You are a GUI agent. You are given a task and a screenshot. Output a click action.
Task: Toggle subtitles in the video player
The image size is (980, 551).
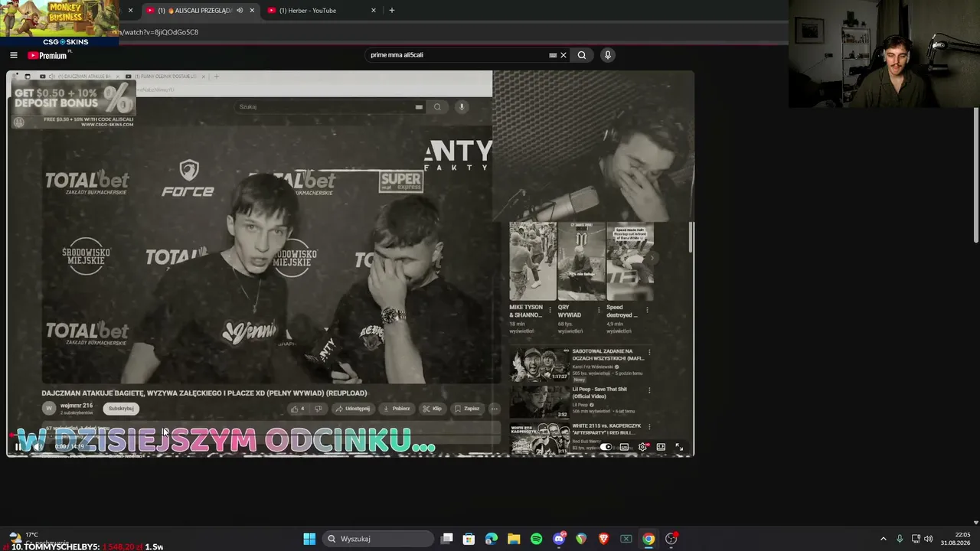pos(625,447)
